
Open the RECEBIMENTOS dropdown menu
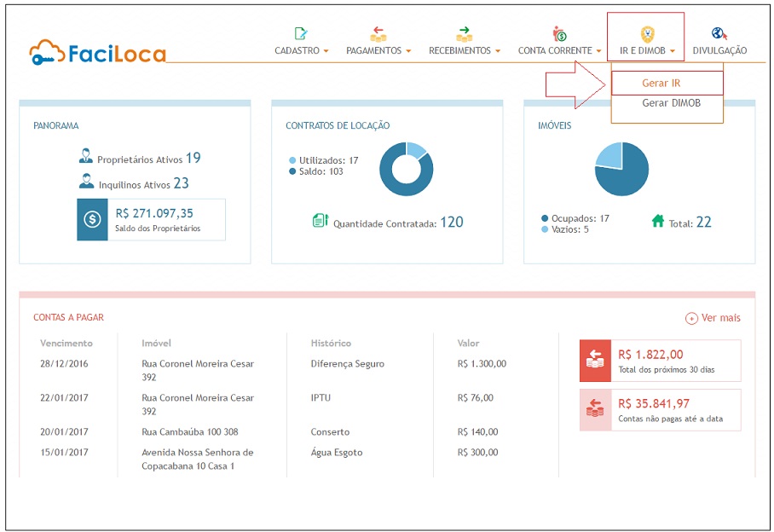464,51
